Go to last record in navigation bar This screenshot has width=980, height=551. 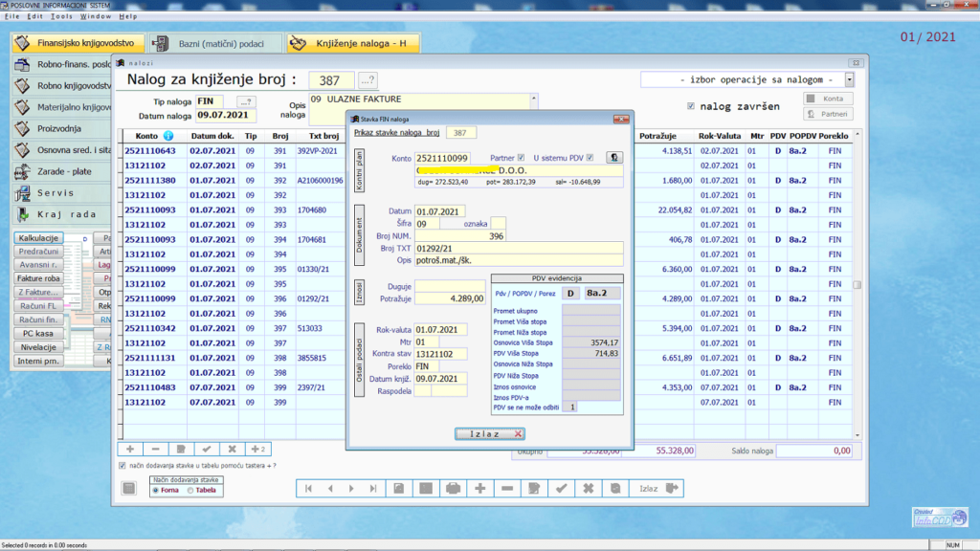point(373,489)
